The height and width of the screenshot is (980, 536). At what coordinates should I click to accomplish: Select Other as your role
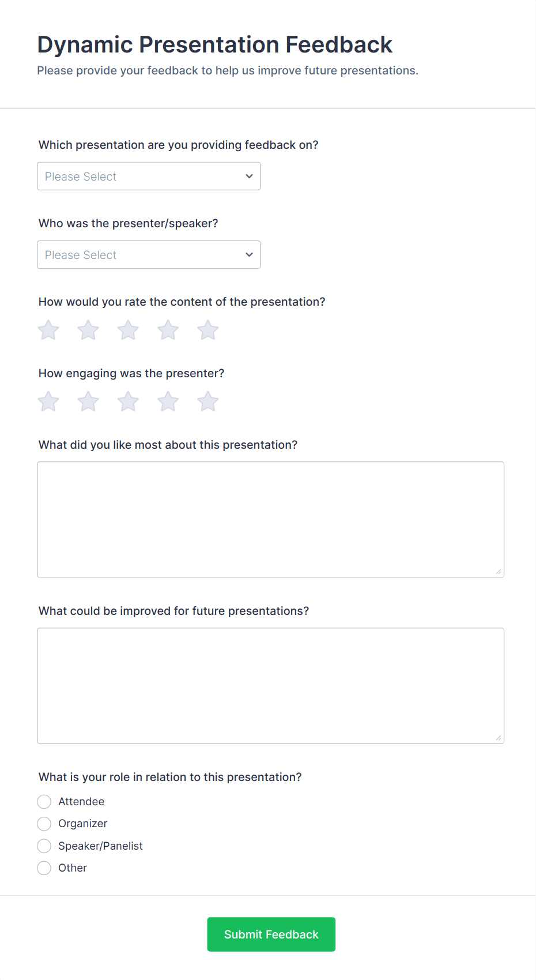click(x=44, y=868)
